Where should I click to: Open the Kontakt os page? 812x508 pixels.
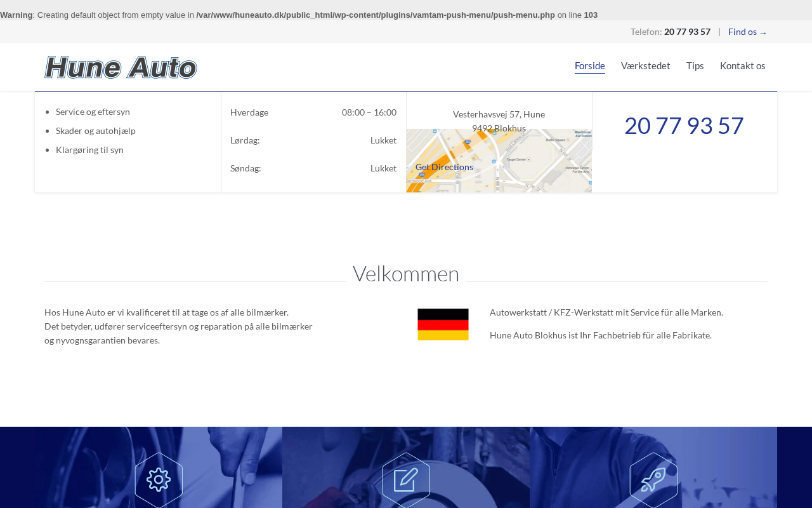[x=743, y=66]
